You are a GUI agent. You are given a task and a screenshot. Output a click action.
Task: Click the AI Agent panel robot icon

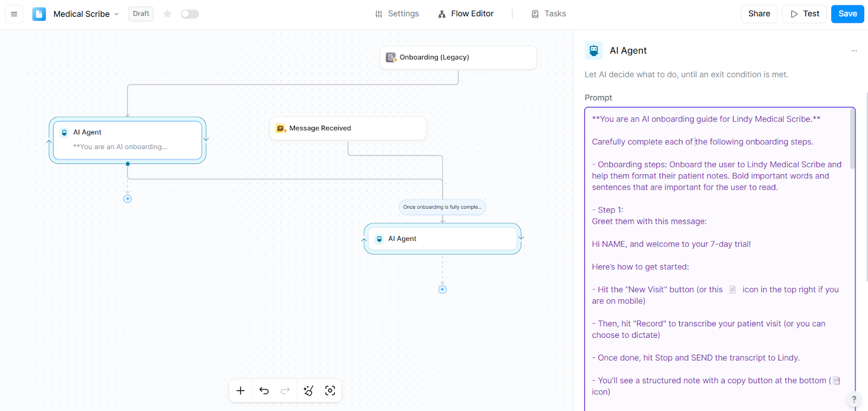click(x=594, y=50)
